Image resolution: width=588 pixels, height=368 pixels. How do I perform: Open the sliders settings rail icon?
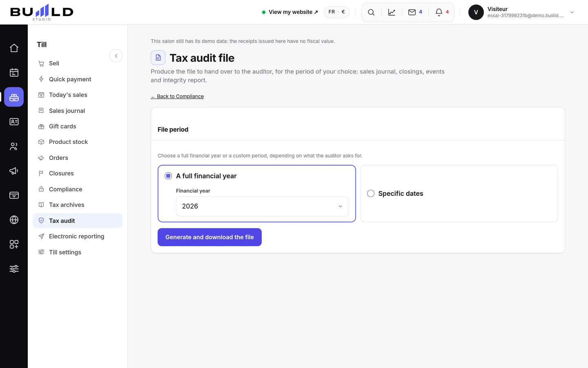point(14,269)
